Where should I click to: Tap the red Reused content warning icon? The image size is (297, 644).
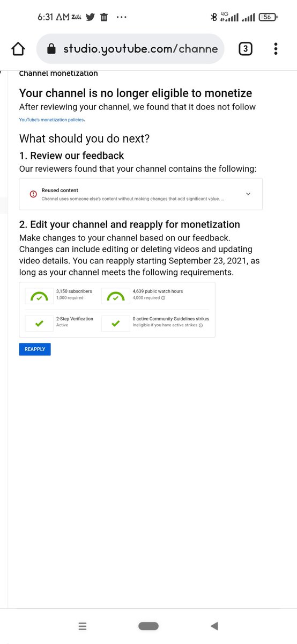click(33, 194)
